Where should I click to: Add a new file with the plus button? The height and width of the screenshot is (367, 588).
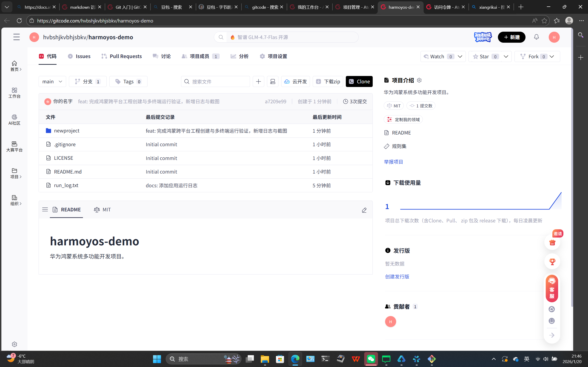coord(258,81)
